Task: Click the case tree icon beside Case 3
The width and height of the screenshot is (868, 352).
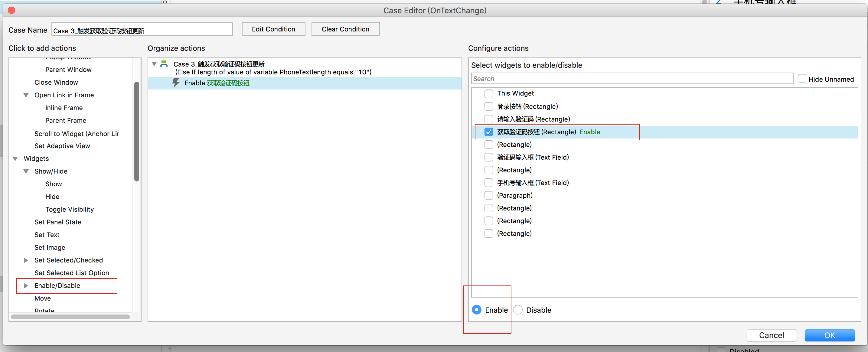Action: (164, 64)
